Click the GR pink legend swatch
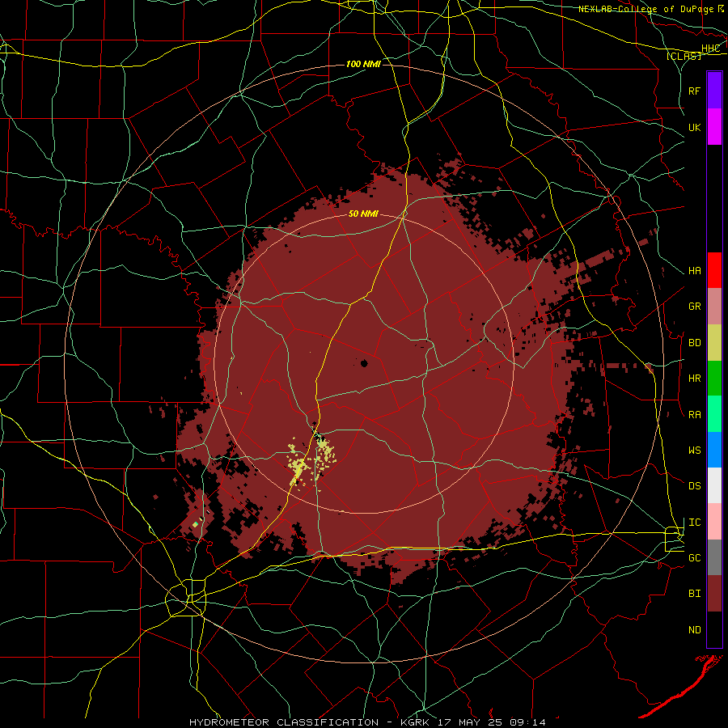Screen dimensions: 728x728 click(714, 307)
